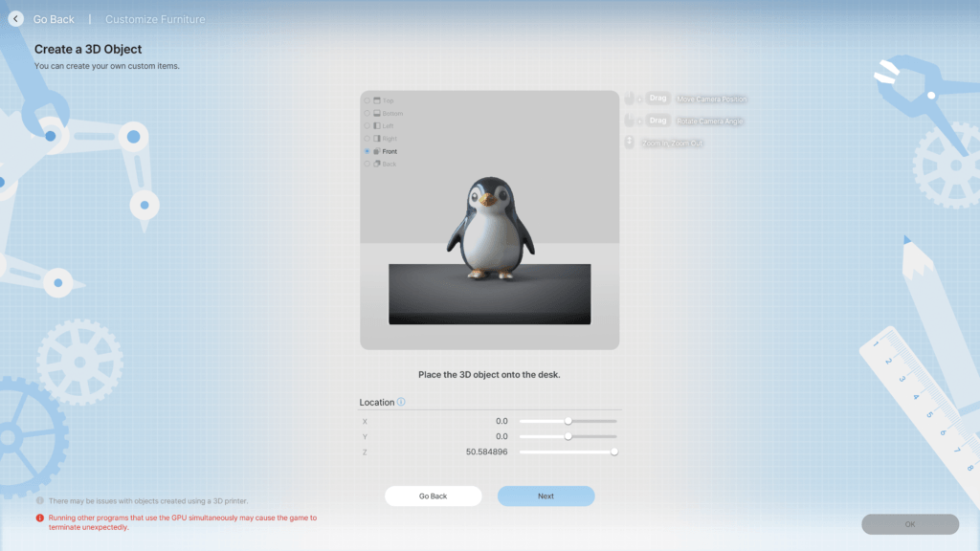Image resolution: width=980 pixels, height=551 pixels.
Task: Click the Top view icon
Action: (x=376, y=100)
